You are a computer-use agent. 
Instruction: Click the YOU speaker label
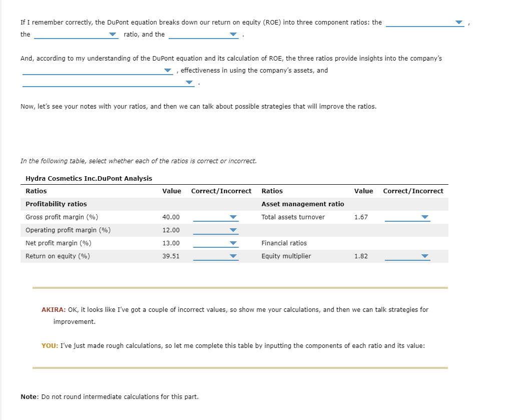tap(49, 345)
